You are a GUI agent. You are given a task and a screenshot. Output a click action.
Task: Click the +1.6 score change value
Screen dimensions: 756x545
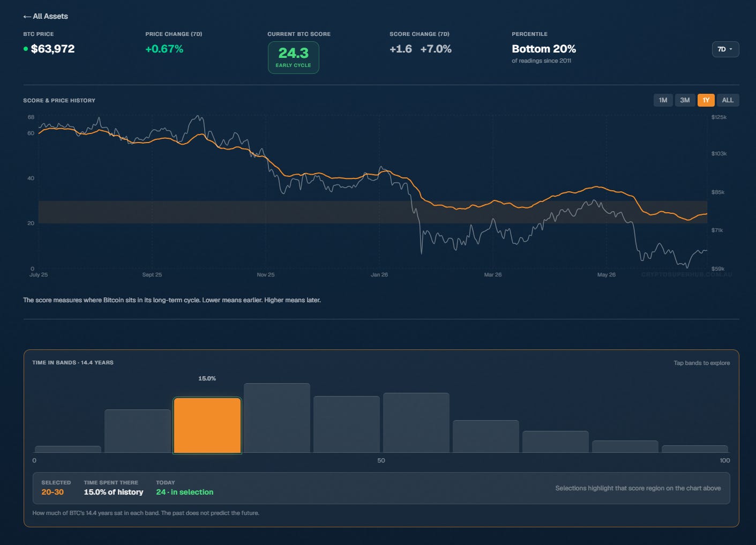[x=401, y=49]
